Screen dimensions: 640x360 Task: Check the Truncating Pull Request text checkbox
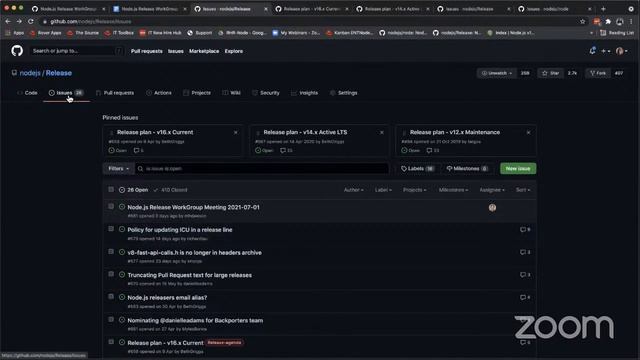pos(111,274)
